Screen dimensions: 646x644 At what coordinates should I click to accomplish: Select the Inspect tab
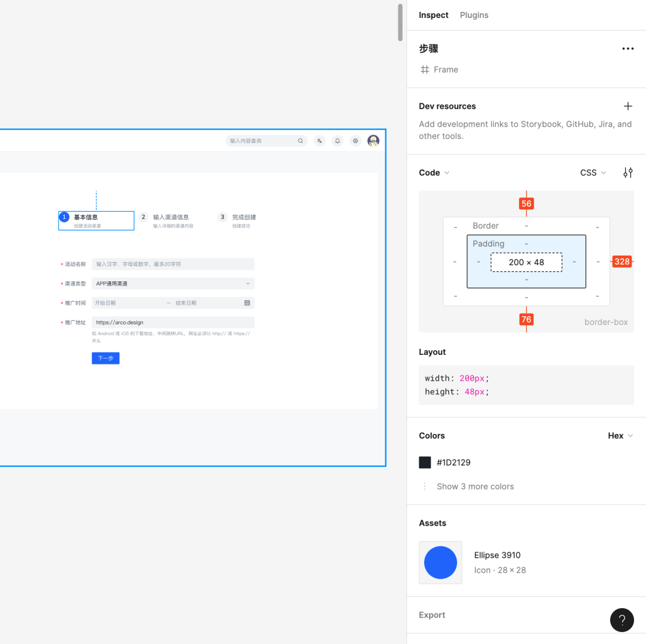[433, 15]
